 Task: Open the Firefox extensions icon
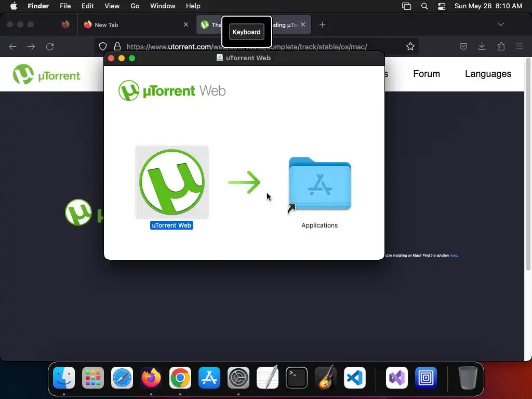pyautogui.click(x=501, y=46)
